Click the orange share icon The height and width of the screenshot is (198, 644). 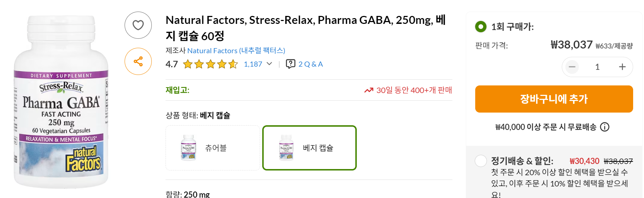point(138,62)
